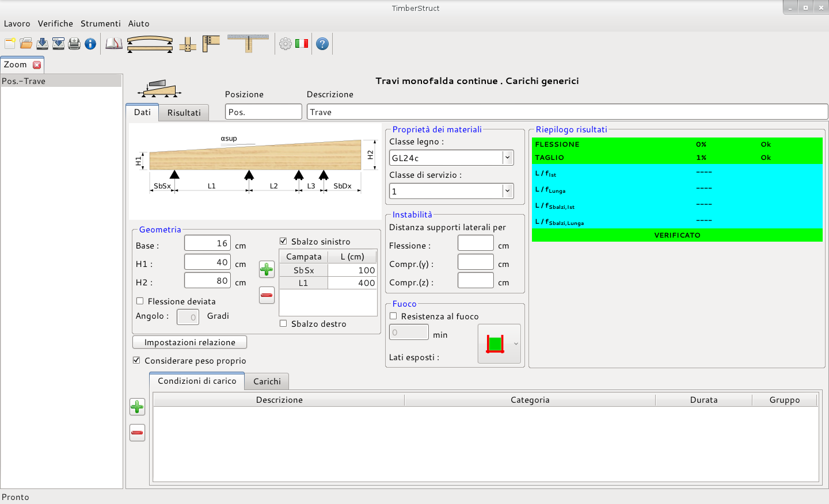The width and height of the screenshot is (829, 504).
Task: Click the timber joint connection icon
Action: (x=187, y=44)
